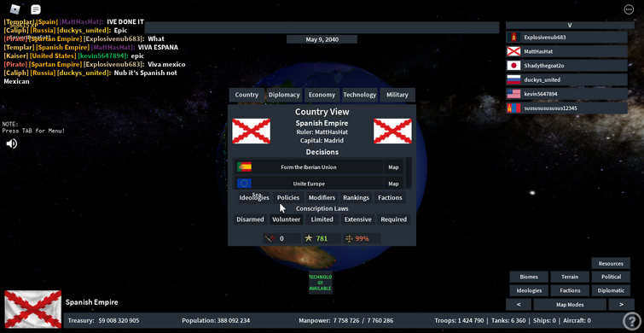The width and height of the screenshot is (644, 333).
Task: Show map for Unite Europe decision
Action: point(393,184)
